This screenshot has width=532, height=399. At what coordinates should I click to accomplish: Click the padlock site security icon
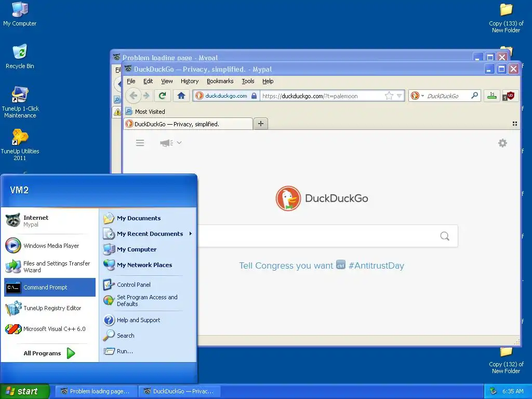pos(254,96)
